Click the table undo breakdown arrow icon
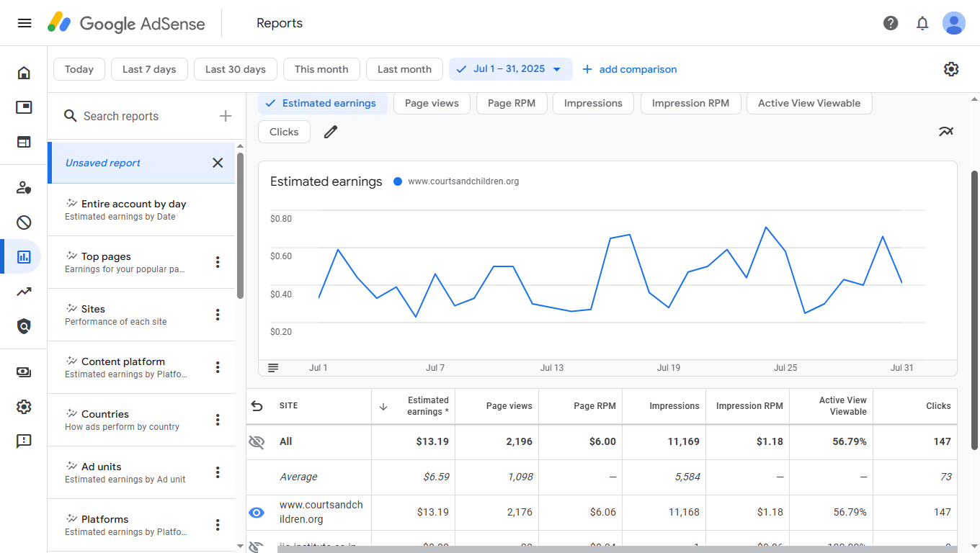The width and height of the screenshot is (980, 553). tap(257, 406)
